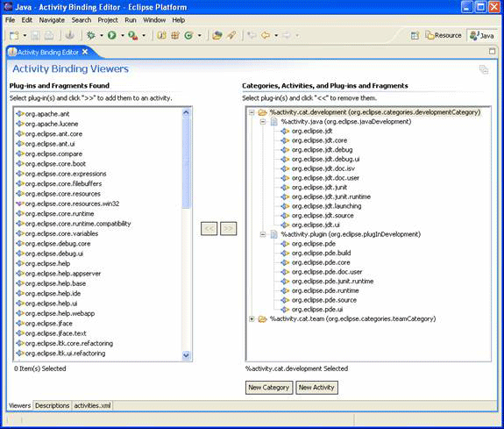Click the icon right of Activity Binding Viewers heading
Image resolution: width=504 pixels, height=429 pixels.
(484, 69)
